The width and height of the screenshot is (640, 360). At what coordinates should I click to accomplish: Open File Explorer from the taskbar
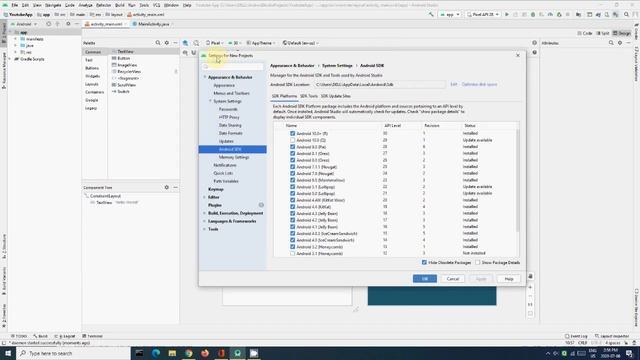tap(172, 353)
